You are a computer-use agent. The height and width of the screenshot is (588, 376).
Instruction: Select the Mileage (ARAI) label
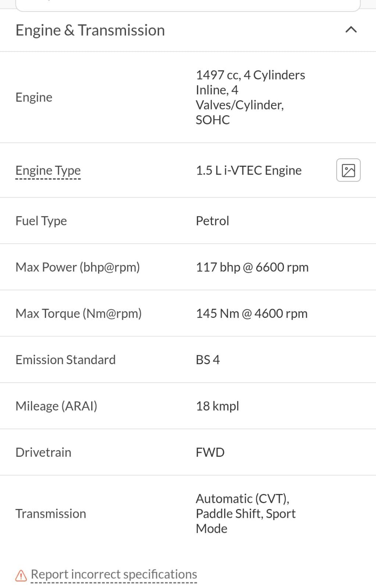tap(56, 406)
